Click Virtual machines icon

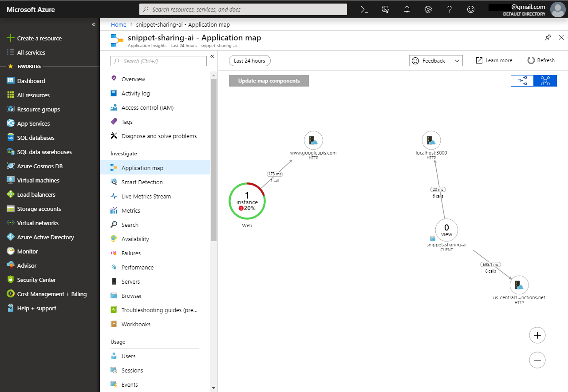[11, 180]
